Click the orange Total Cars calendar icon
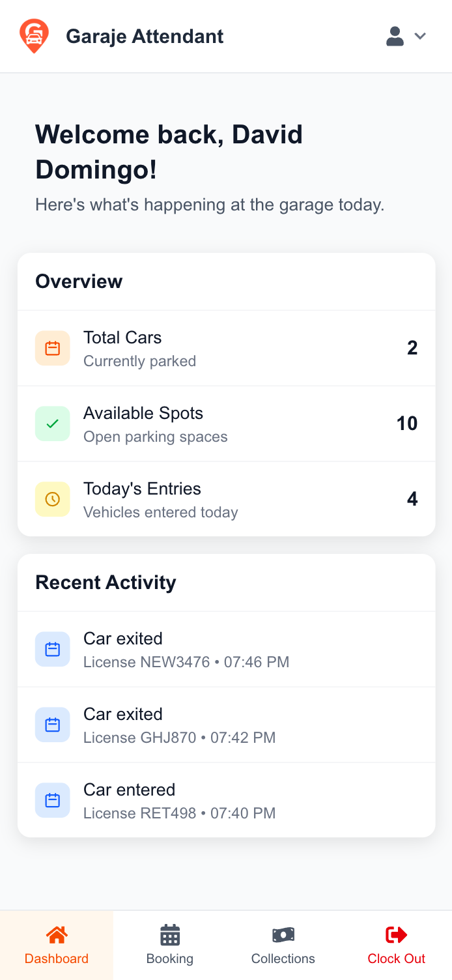The width and height of the screenshot is (452, 980). pos(53,348)
